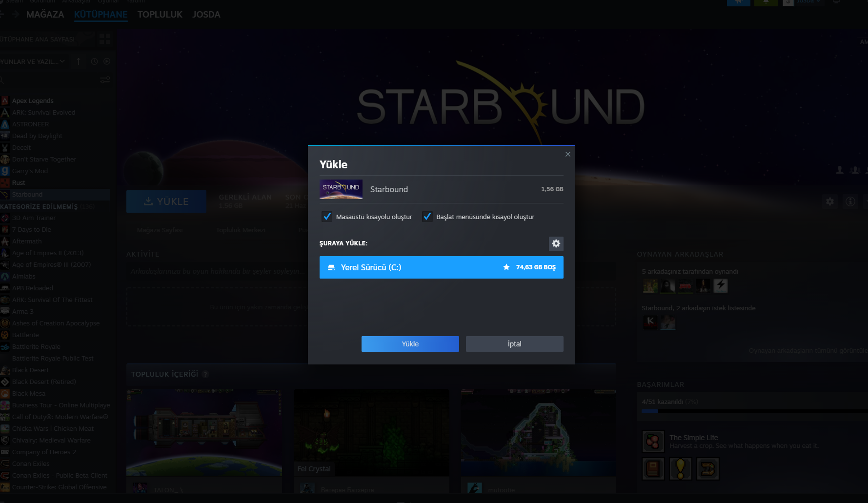This screenshot has height=503, width=868.
Task: Show game info icon on Starbound page
Action: (850, 201)
